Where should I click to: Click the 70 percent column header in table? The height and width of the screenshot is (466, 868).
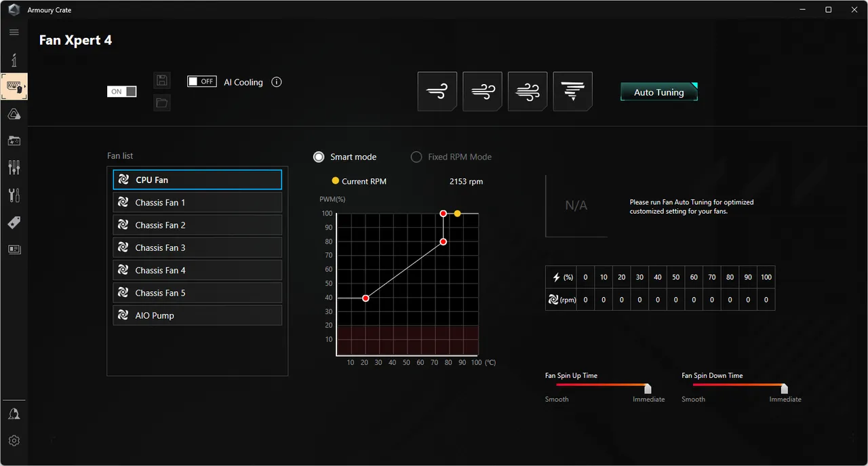click(x=712, y=277)
